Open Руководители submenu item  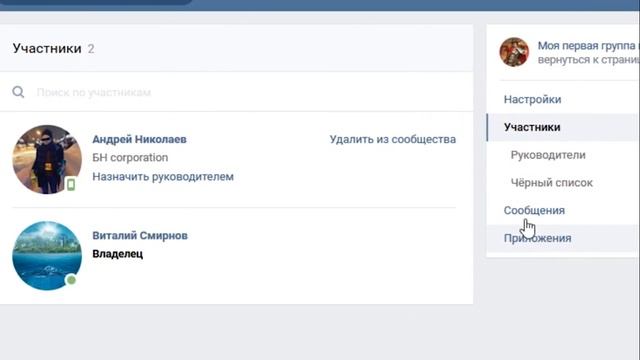548,155
